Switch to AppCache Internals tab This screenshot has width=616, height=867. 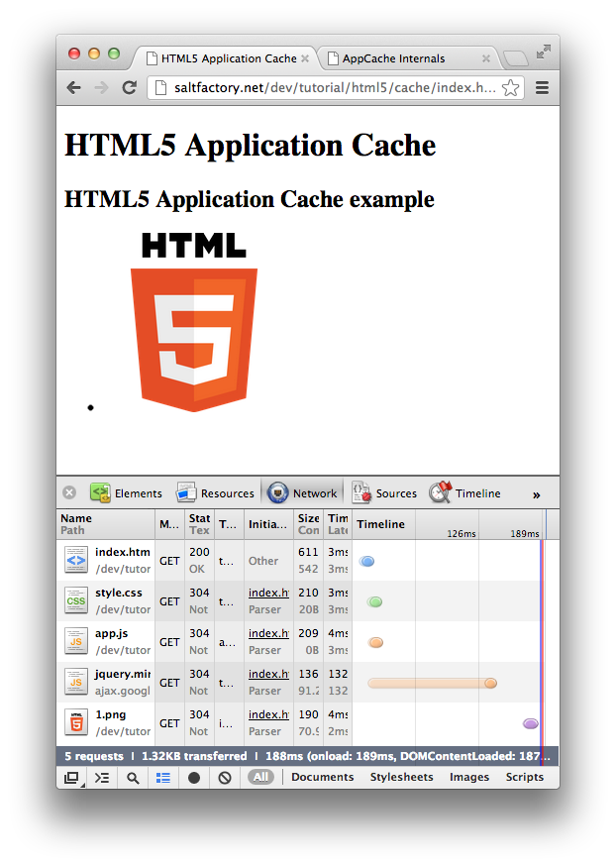pyautogui.click(x=409, y=58)
